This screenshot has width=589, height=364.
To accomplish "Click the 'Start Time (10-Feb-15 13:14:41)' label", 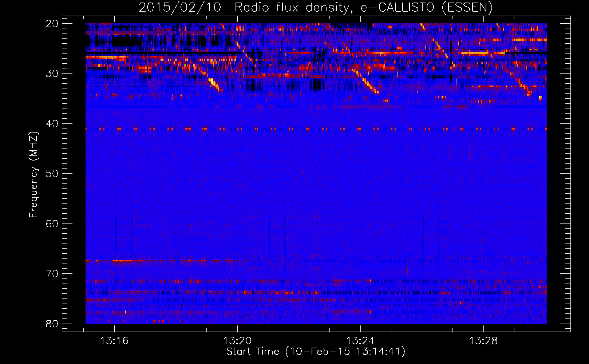I will 316,352.
